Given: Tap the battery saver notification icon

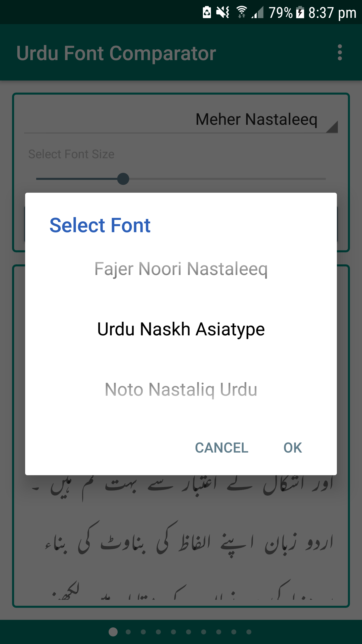Looking at the screenshot, I should [x=207, y=12].
